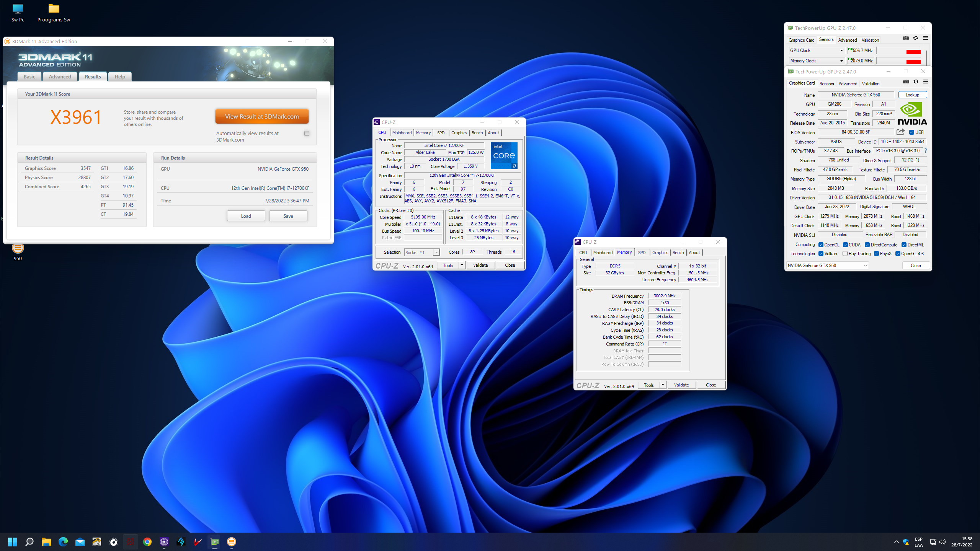The image size is (980, 551).
Task: Open the Sw Pc desktop shortcut
Action: 18,13
